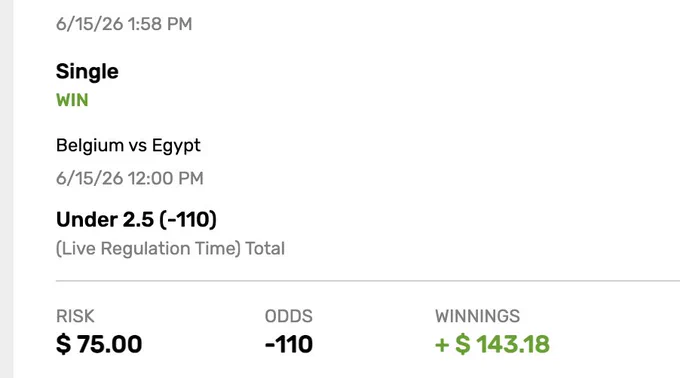
Task: Select the Single bet type heading
Action: coord(87,72)
